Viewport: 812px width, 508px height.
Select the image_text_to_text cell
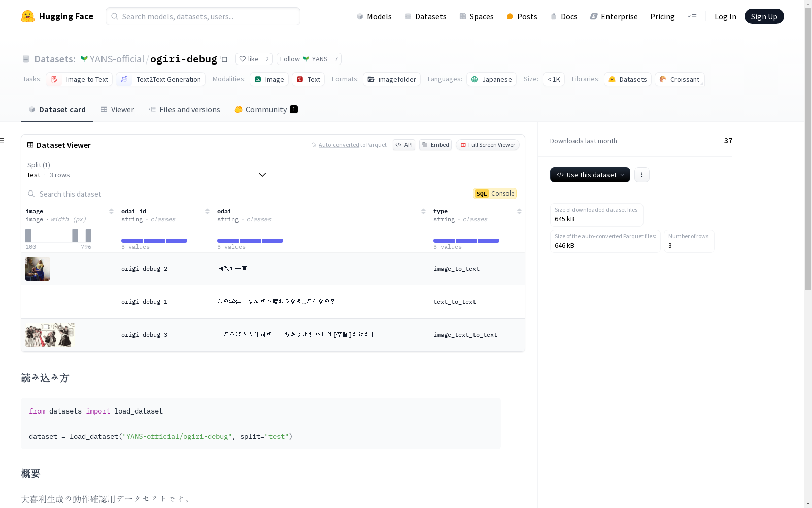477,335
